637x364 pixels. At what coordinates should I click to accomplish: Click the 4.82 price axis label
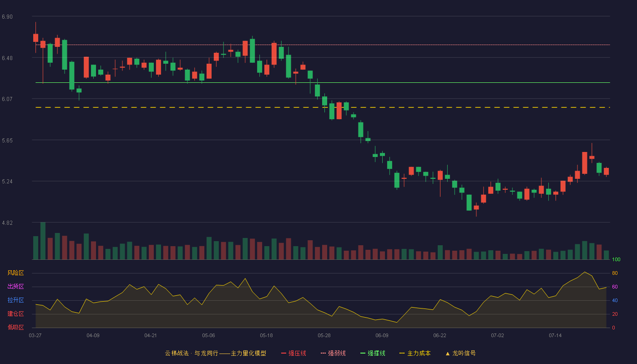7,223
